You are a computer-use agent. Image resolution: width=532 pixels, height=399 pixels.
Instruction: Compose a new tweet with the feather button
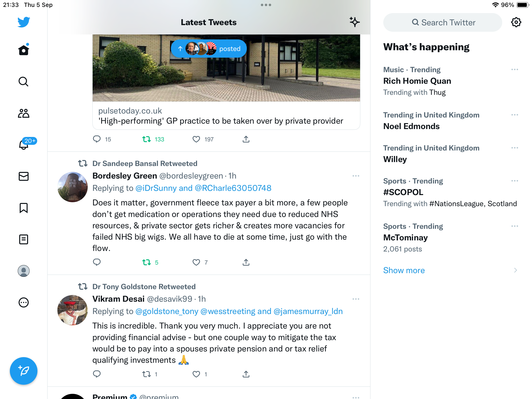[x=24, y=371]
